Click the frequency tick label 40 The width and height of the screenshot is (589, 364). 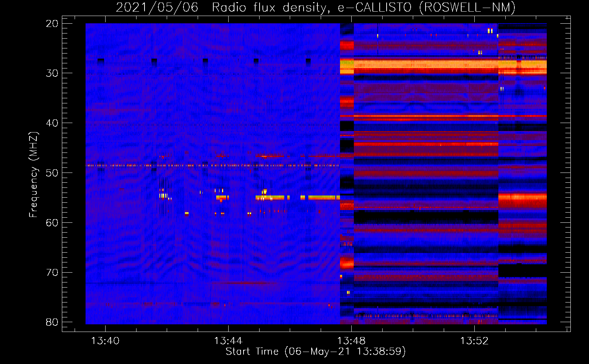tap(52, 123)
